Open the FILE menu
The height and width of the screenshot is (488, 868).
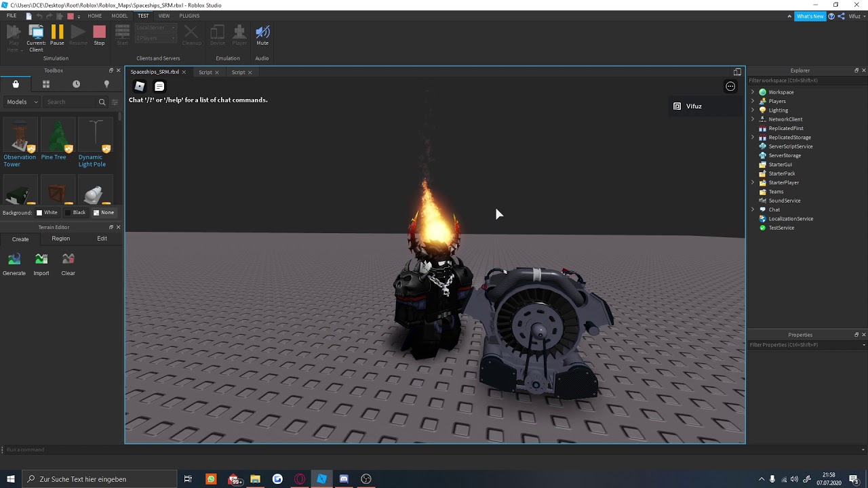12,16
